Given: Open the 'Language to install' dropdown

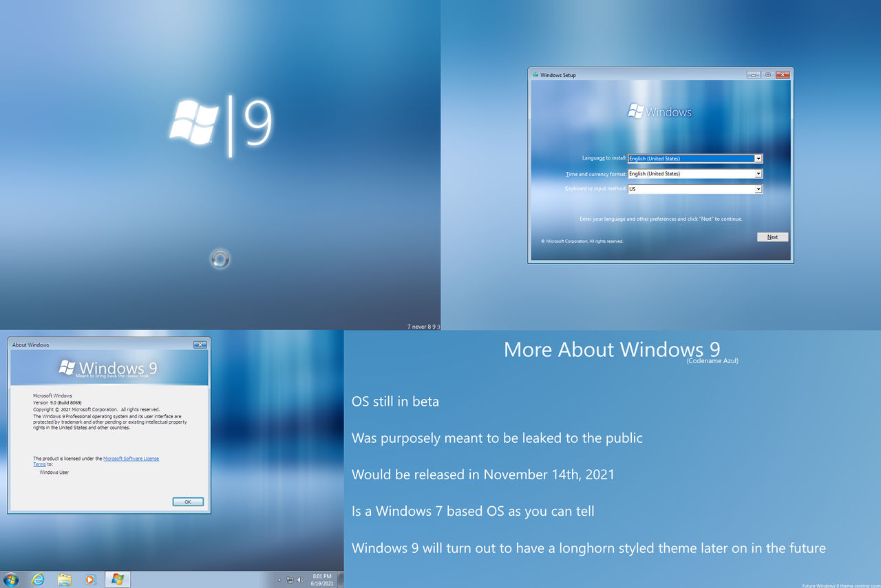Looking at the screenshot, I should tap(757, 158).
